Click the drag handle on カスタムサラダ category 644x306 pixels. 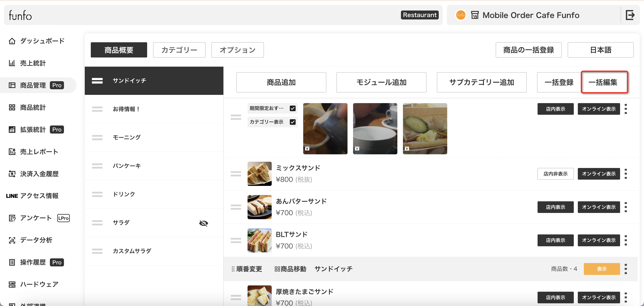click(x=97, y=251)
